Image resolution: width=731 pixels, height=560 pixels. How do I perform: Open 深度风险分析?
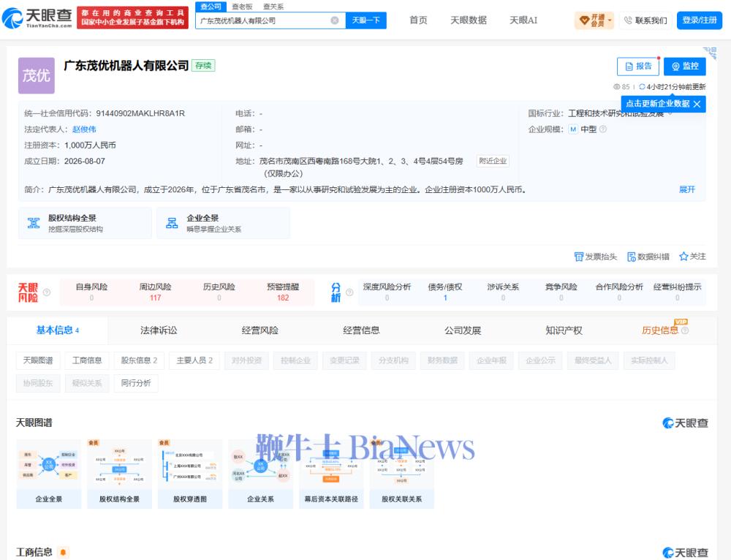tap(387, 292)
